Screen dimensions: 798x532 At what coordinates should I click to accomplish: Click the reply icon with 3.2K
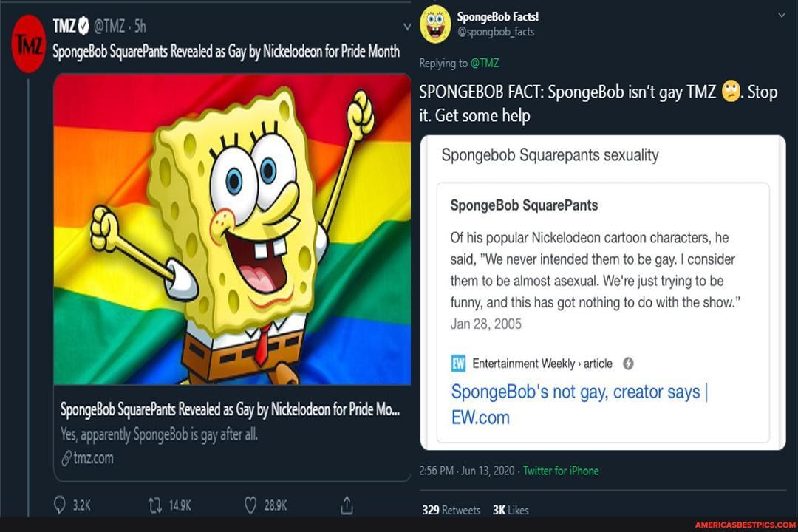pyautogui.click(x=60, y=505)
